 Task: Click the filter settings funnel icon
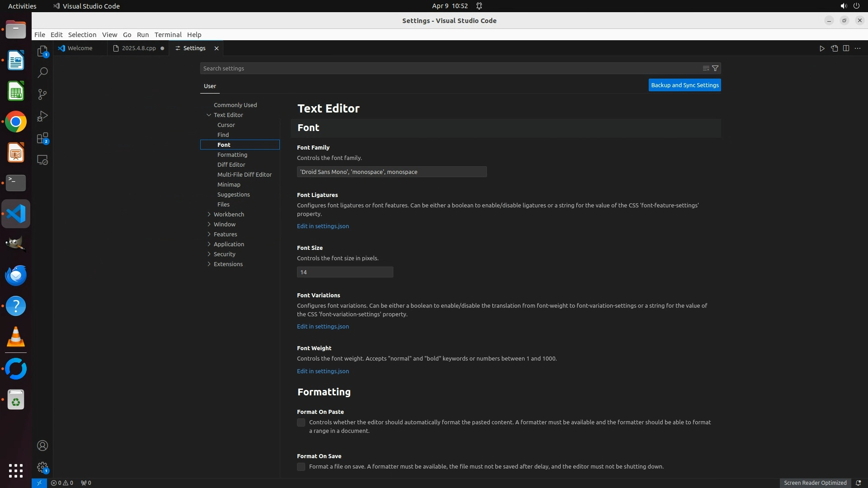(x=715, y=68)
